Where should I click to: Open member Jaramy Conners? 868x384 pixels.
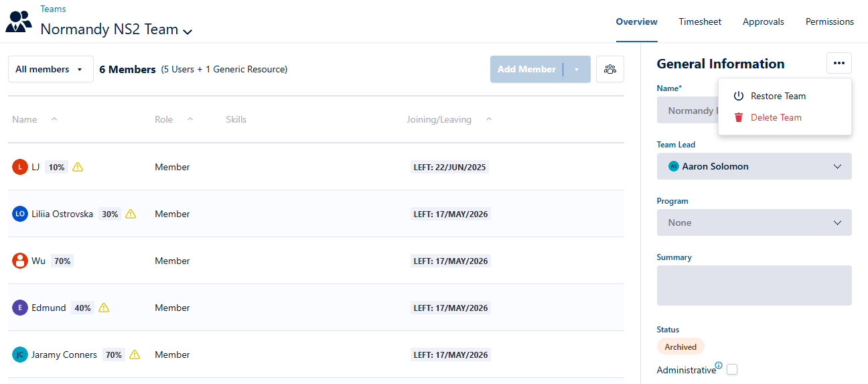tap(64, 355)
